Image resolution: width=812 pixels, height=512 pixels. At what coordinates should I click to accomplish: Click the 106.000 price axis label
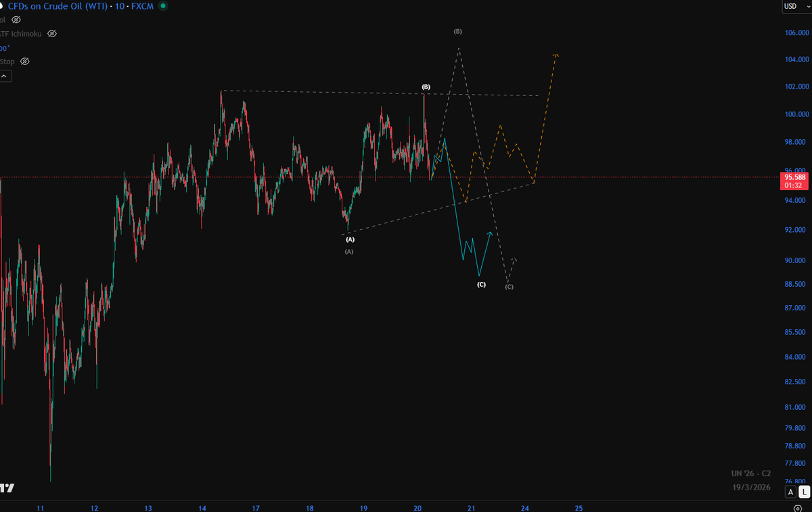[x=796, y=33]
